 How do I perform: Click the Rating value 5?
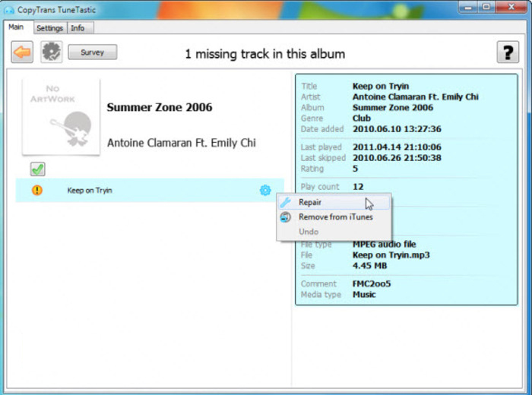pyautogui.click(x=355, y=169)
